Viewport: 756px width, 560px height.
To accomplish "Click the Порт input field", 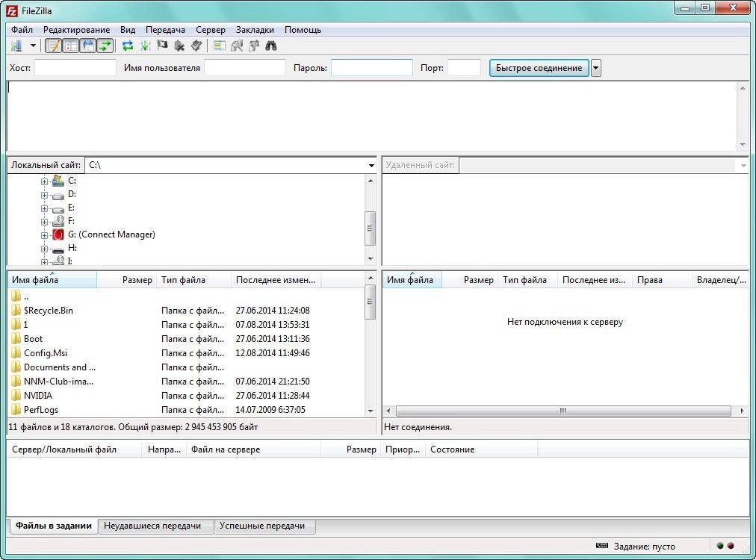I will pos(465,68).
